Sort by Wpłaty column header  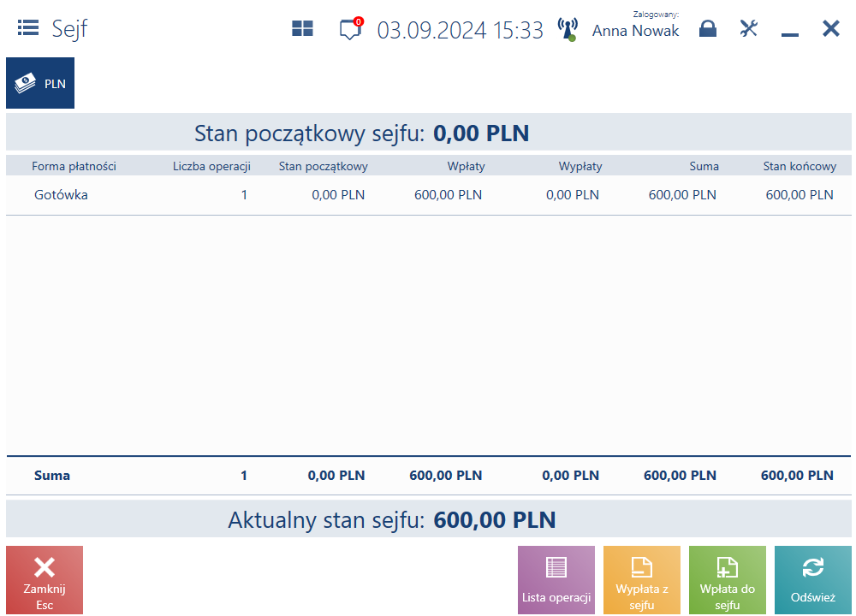467,167
